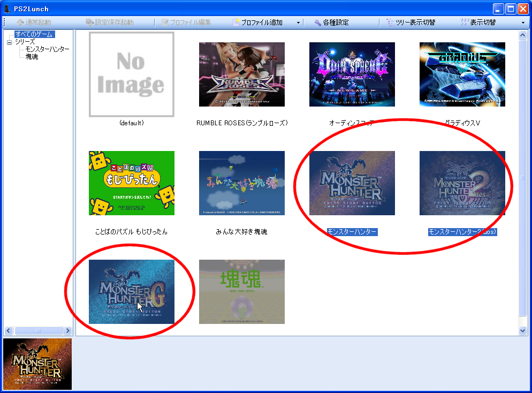Minimize the PS2Lunch window
This screenshot has width=532, height=393.
pos(498,9)
